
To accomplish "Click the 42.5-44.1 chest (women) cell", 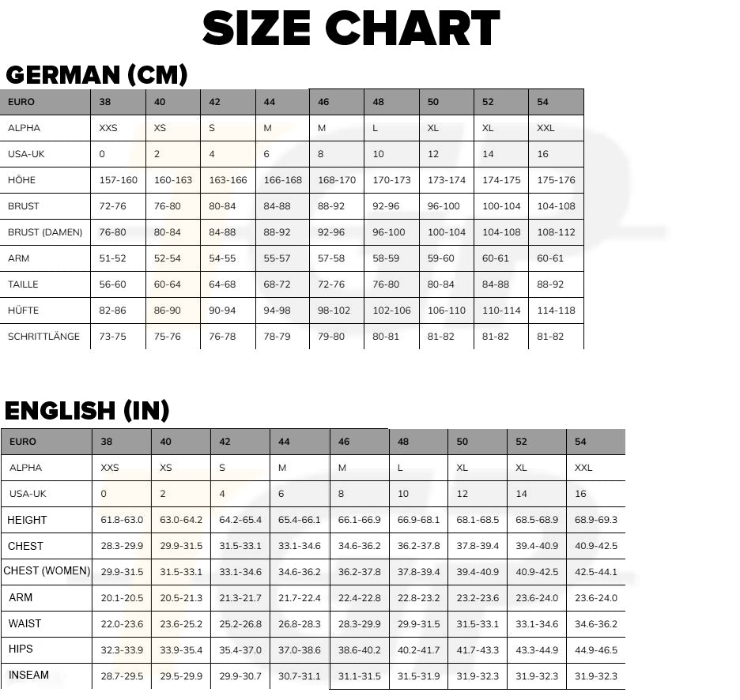I will pyautogui.click(x=596, y=572).
